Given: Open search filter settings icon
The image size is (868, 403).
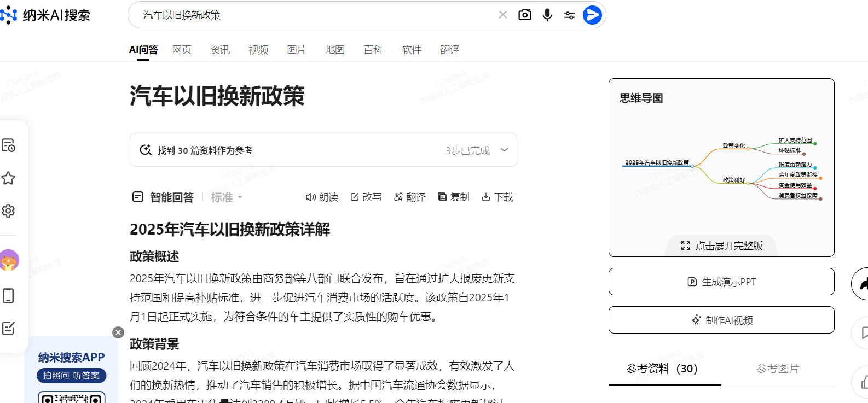Looking at the screenshot, I should point(569,15).
